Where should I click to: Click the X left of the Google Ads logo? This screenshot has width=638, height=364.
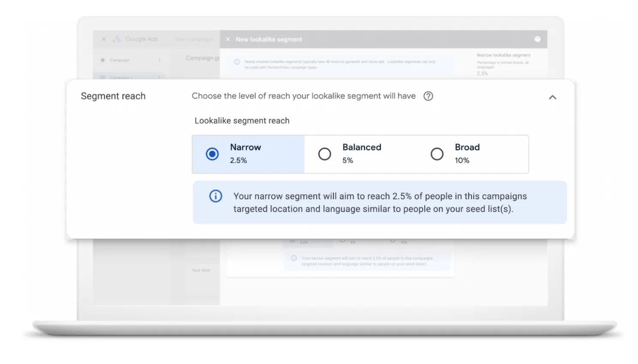click(x=104, y=39)
